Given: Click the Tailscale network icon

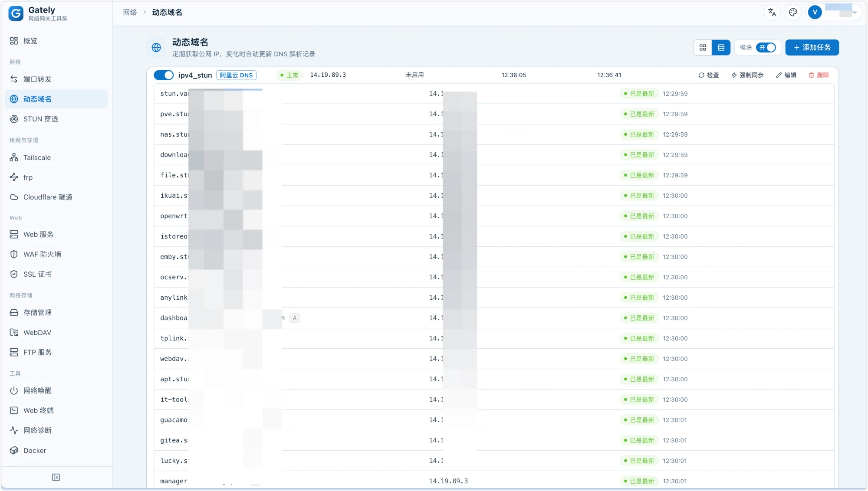Looking at the screenshot, I should (14, 157).
